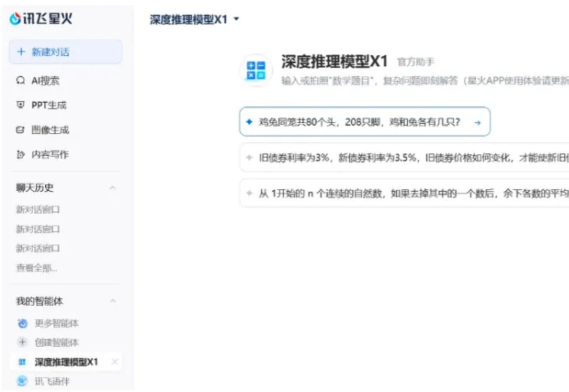Open 更多智能体 in the sidebar
The height and width of the screenshot is (392, 569).
click(x=56, y=323)
